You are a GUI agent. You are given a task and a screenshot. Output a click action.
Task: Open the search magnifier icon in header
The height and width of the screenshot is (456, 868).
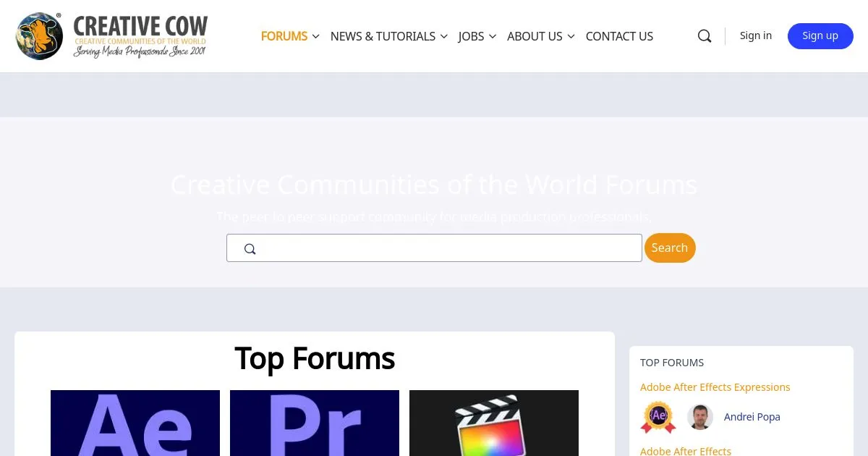coord(705,36)
